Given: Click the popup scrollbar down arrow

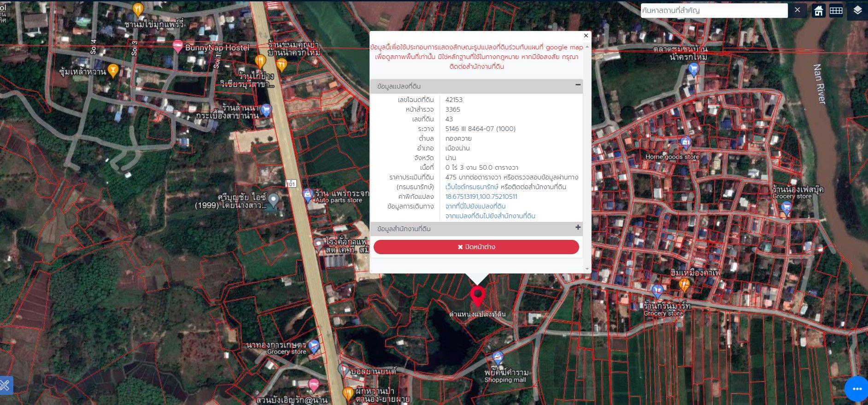Looking at the screenshot, I should tap(587, 269).
